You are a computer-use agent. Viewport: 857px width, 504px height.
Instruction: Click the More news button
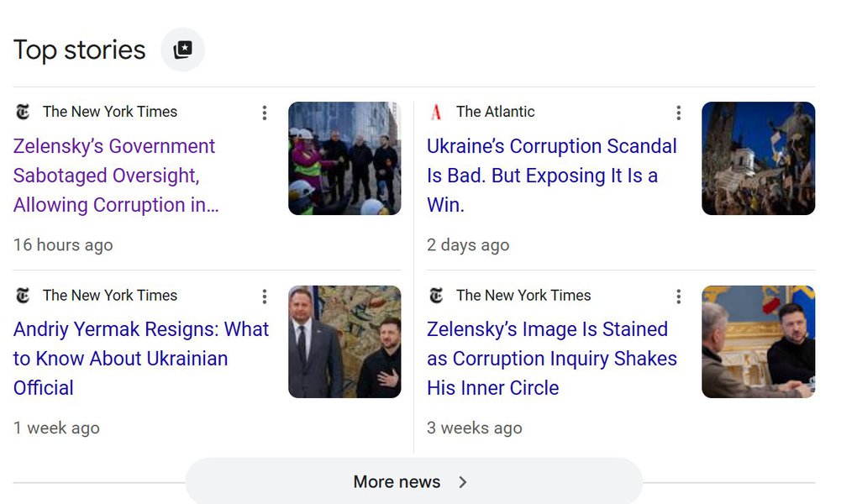click(x=397, y=482)
